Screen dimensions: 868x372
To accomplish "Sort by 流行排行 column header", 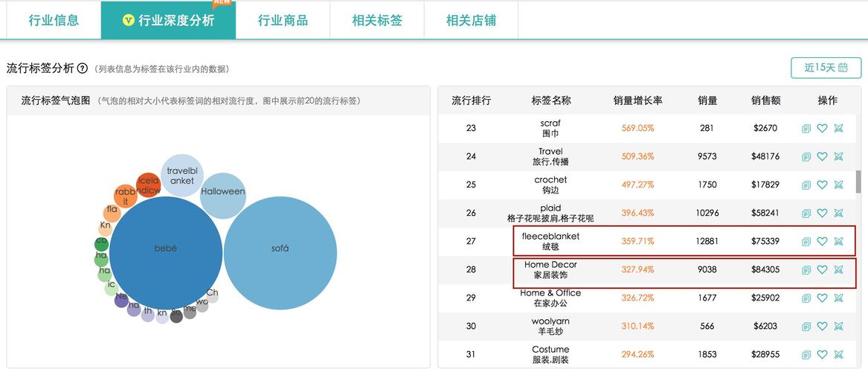I will pyautogui.click(x=471, y=100).
